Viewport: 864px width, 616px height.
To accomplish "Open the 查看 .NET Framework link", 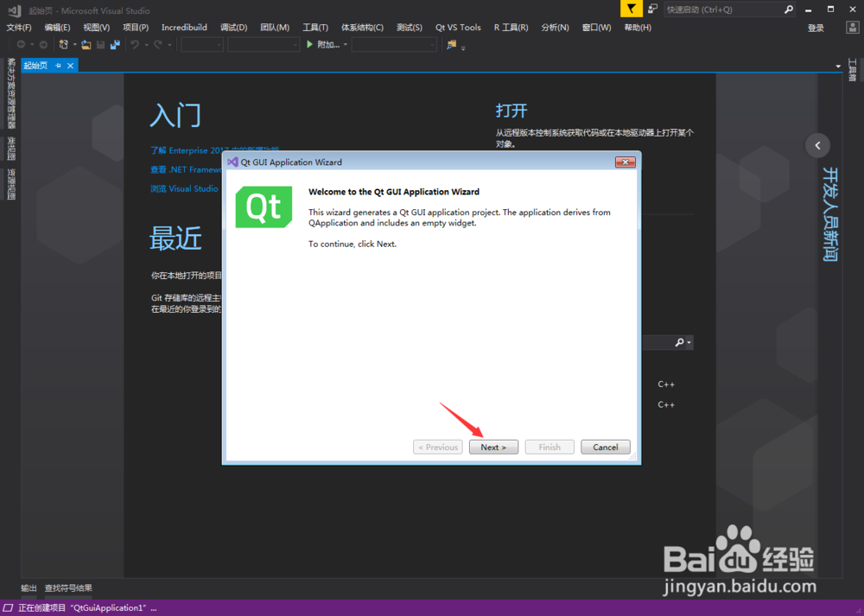I will coord(187,169).
